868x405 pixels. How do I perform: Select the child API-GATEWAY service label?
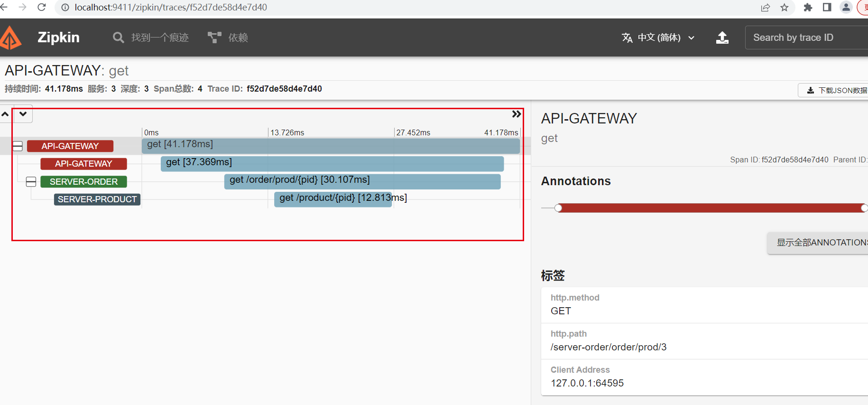tap(83, 164)
